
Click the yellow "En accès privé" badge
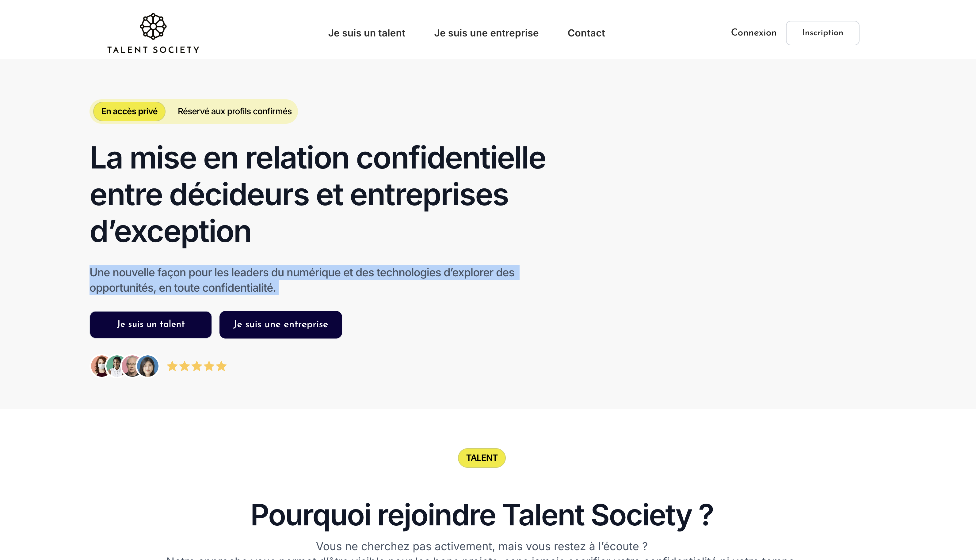click(x=129, y=112)
